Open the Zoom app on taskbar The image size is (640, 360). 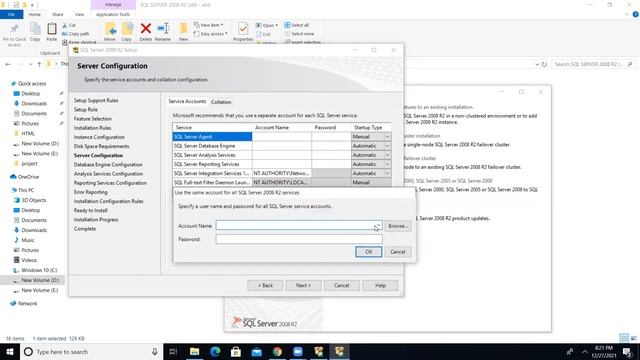298,351
